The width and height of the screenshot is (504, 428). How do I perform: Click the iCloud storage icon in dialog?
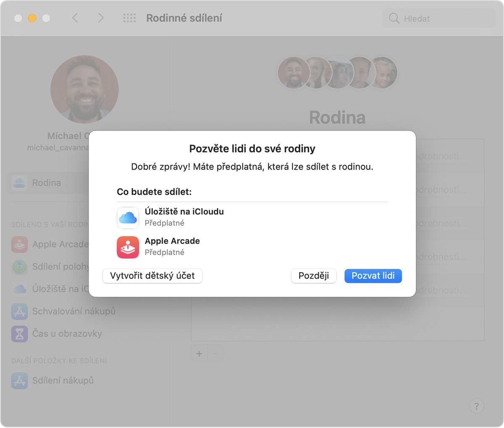tap(128, 217)
